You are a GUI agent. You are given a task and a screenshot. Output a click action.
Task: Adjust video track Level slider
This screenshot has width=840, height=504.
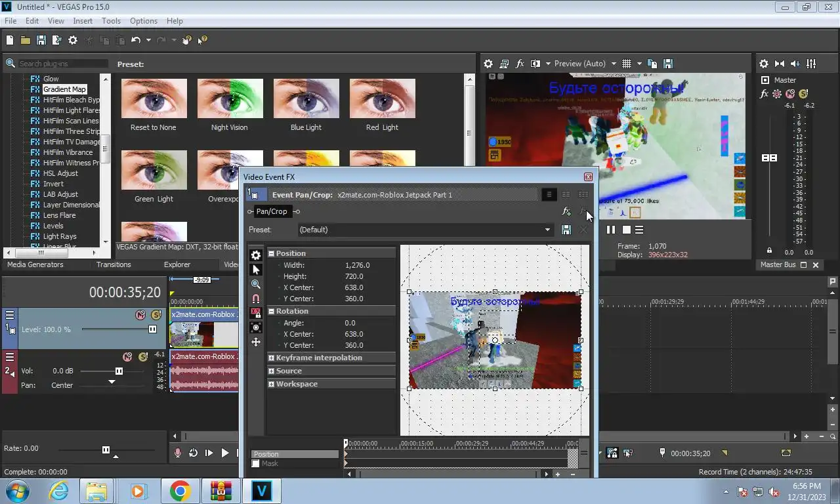pyautogui.click(x=152, y=329)
